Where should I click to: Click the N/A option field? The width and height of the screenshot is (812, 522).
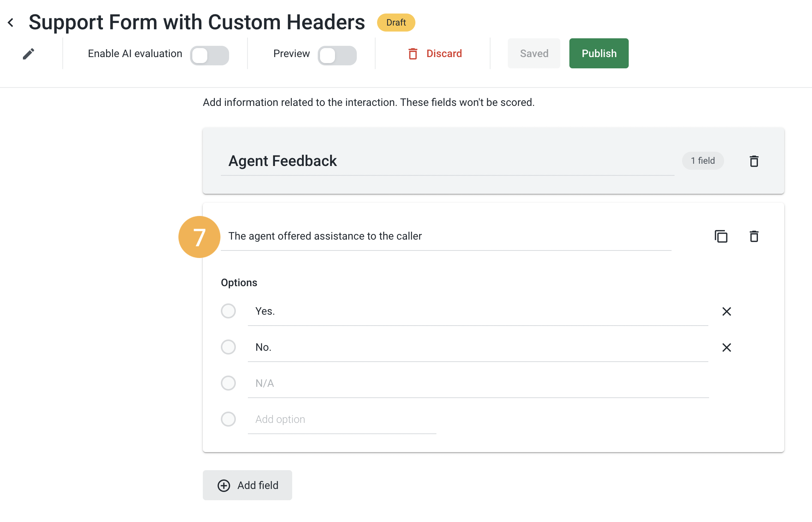478,383
